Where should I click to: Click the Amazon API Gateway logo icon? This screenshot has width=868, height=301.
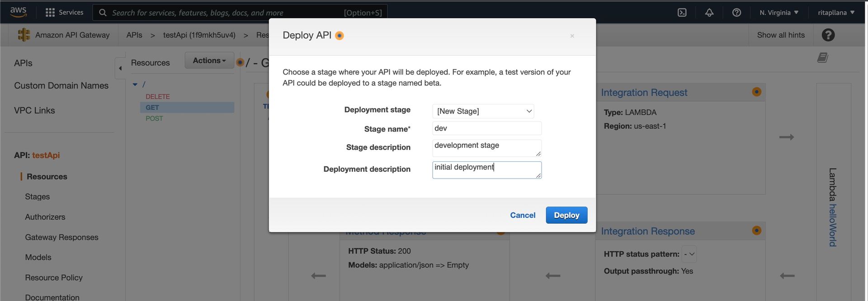24,35
